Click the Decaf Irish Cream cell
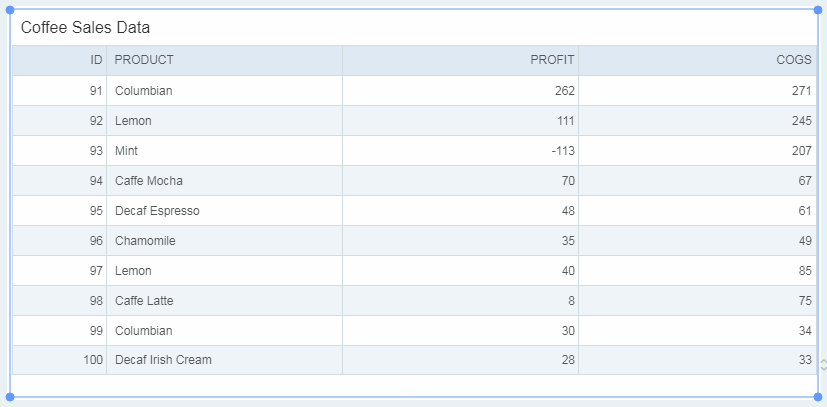The width and height of the screenshot is (827, 407). 224,360
